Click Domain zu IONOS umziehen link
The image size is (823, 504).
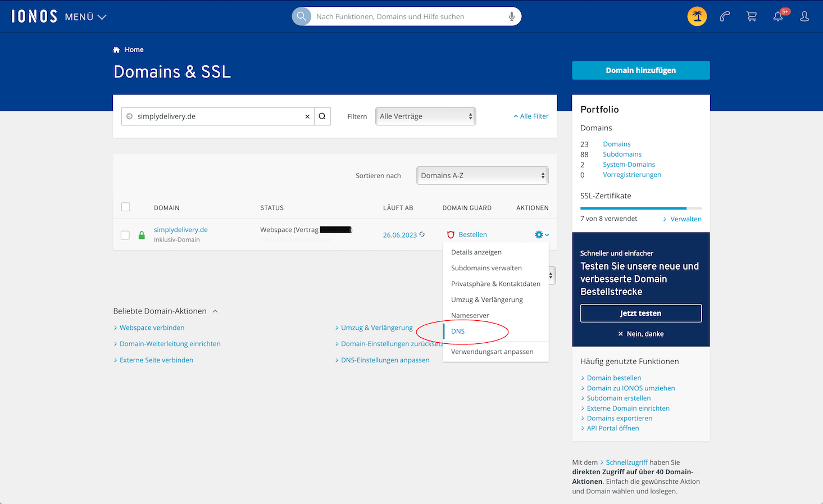(631, 388)
